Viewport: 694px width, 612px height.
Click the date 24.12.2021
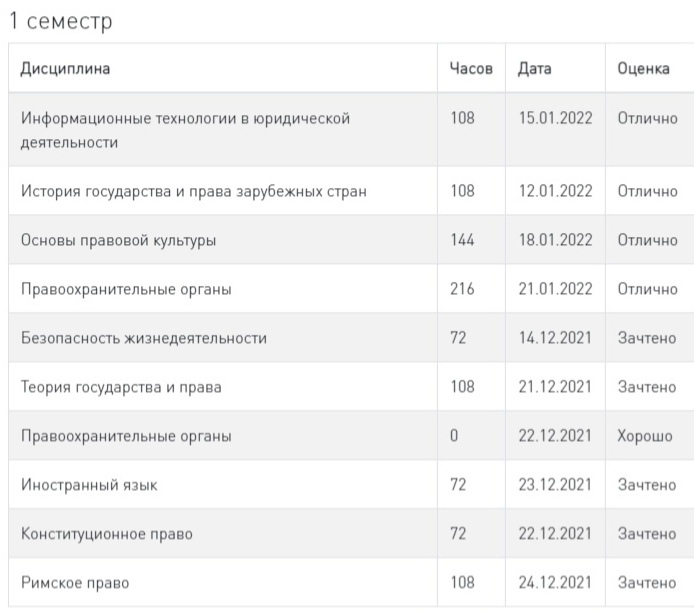(x=555, y=583)
